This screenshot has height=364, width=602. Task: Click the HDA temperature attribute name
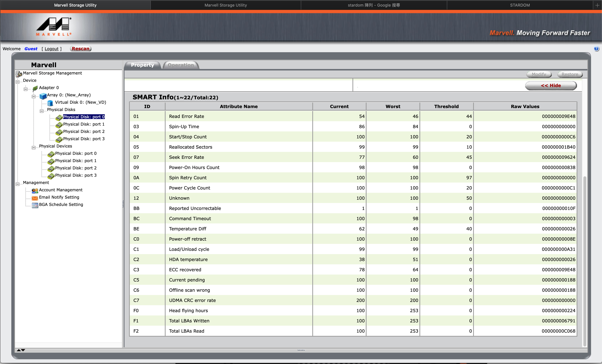point(188,259)
